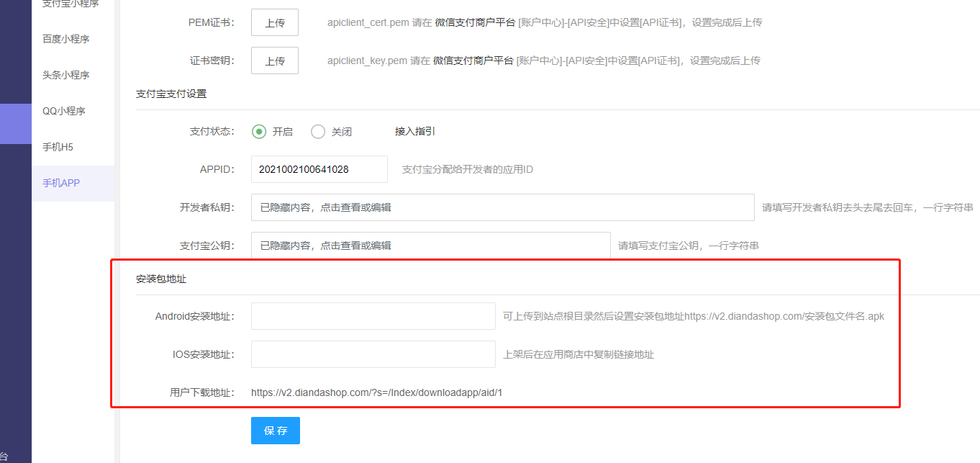Click 上传 button for PEM证书

coord(274,22)
